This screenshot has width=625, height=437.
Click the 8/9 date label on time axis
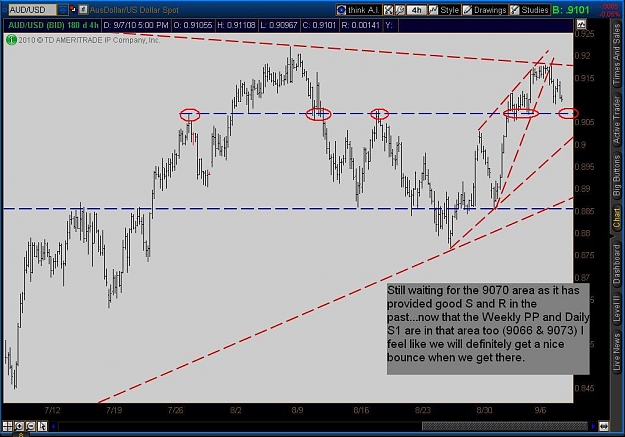[x=297, y=410]
